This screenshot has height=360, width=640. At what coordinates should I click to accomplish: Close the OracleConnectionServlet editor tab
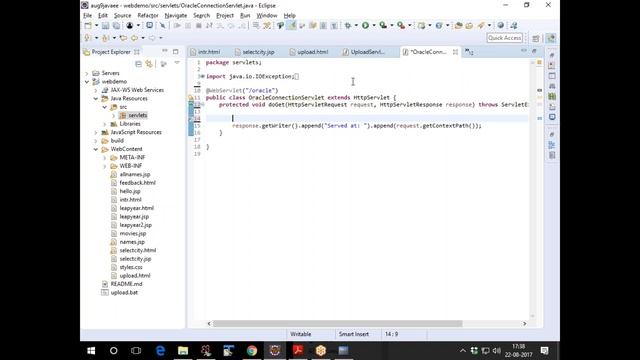(x=455, y=52)
